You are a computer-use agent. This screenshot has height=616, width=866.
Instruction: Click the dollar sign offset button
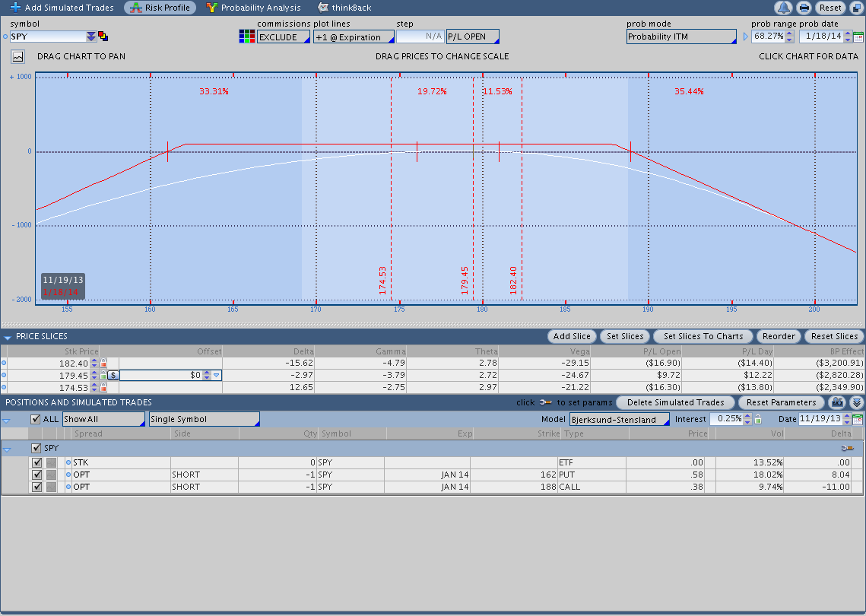pos(113,375)
